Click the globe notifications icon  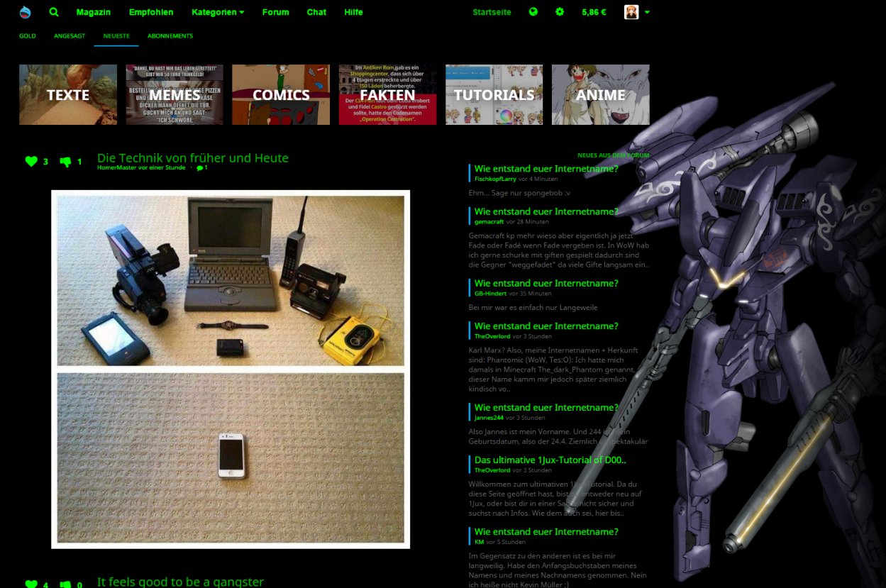point(533,12)
